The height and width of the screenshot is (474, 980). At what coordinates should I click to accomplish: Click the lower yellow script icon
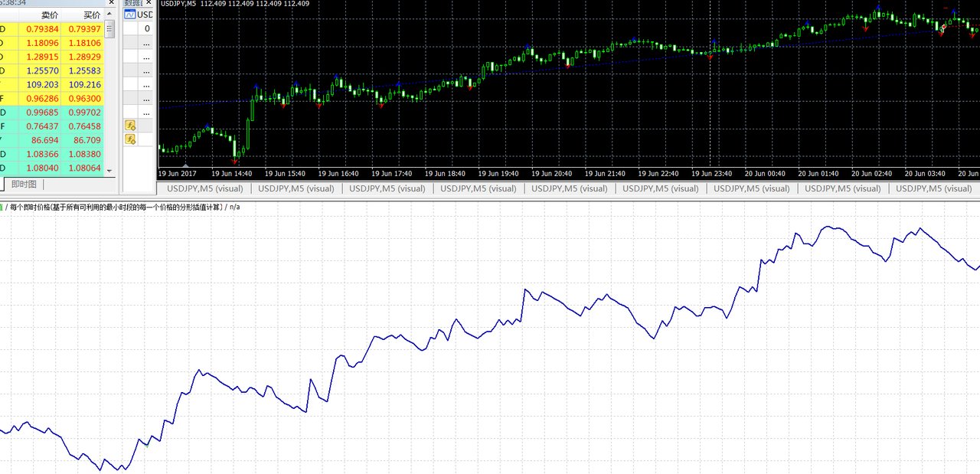click(x=130, y=139)
